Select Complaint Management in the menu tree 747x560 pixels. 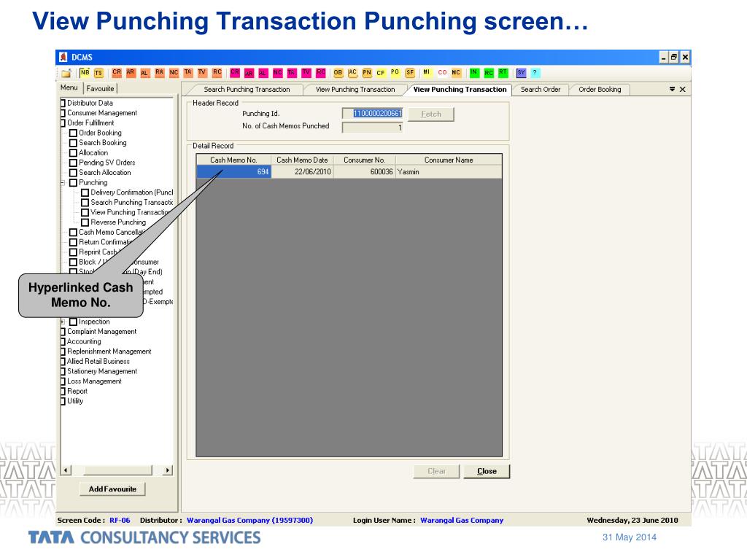[101, 332]
